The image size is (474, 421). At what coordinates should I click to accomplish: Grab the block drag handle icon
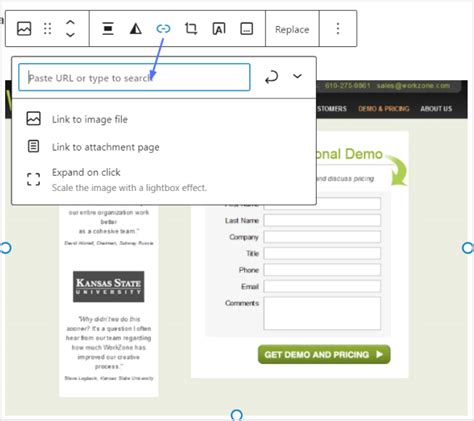47,29
